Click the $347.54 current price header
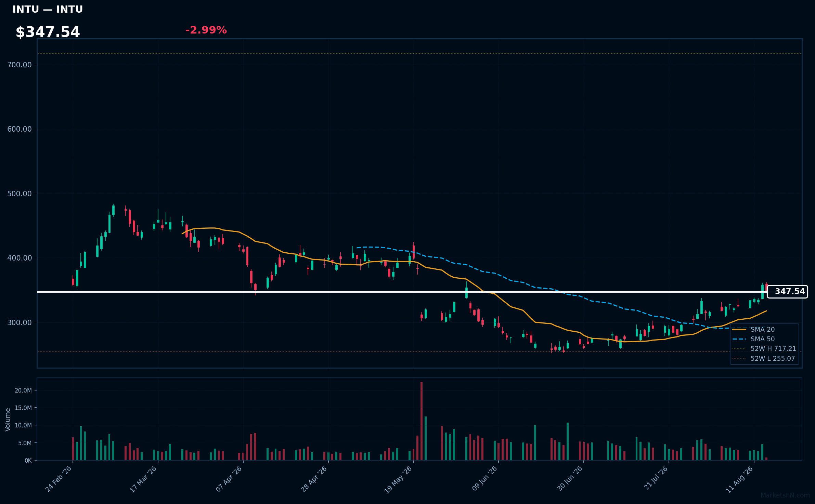Viewport: 815px width, 504px height. tap(48, 32)
